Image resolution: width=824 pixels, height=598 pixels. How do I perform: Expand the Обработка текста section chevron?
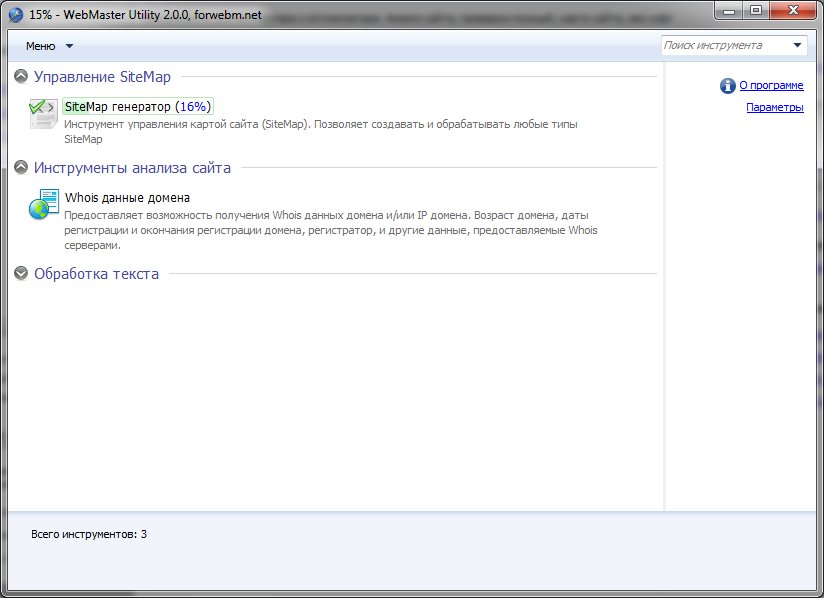pos(21,274)
